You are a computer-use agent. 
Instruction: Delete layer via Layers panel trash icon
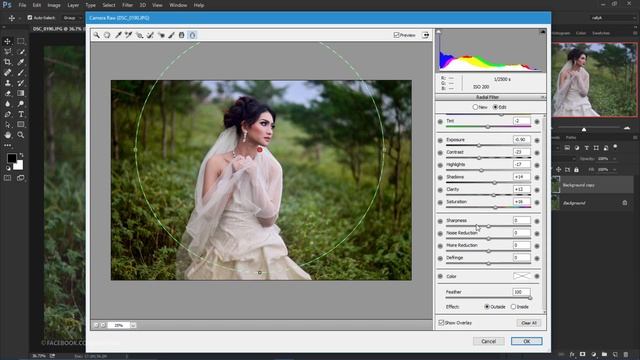(626, 355)
